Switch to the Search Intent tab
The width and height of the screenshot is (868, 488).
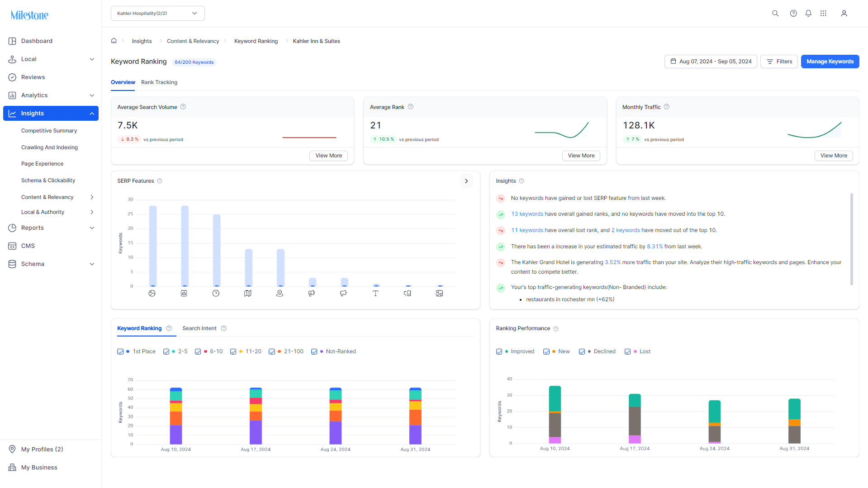(x=199, y=328)
